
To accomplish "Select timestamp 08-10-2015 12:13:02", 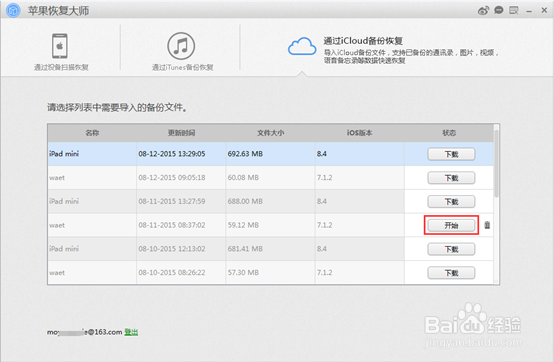I will coord(172,249).
